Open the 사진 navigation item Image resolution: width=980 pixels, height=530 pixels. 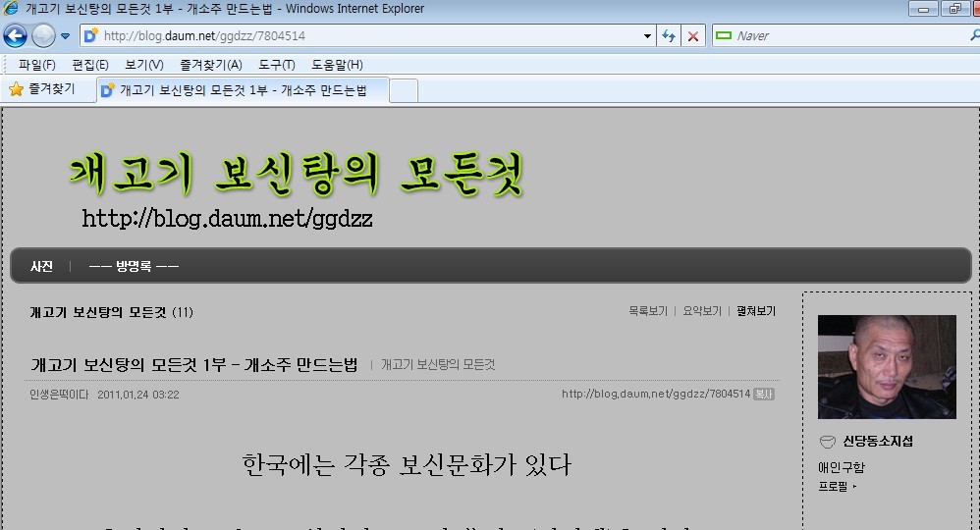point(42,266)
